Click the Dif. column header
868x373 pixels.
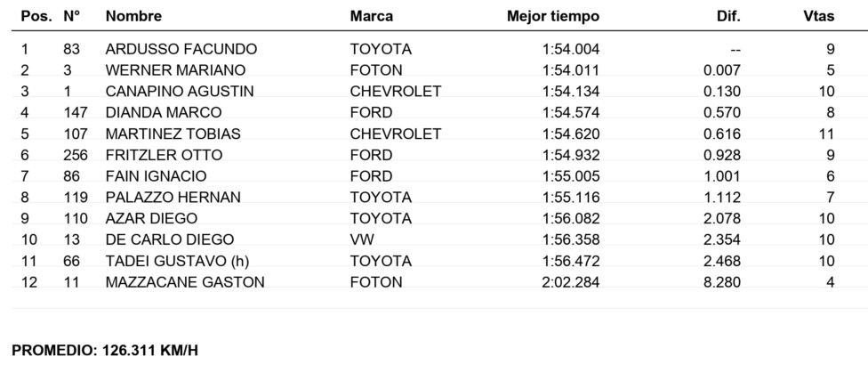point(728,16)
